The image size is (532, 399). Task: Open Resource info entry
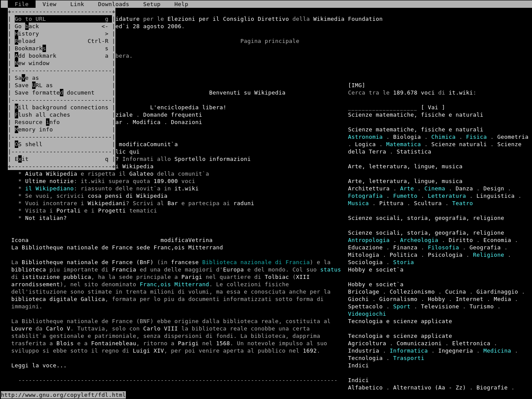(62, 122)
